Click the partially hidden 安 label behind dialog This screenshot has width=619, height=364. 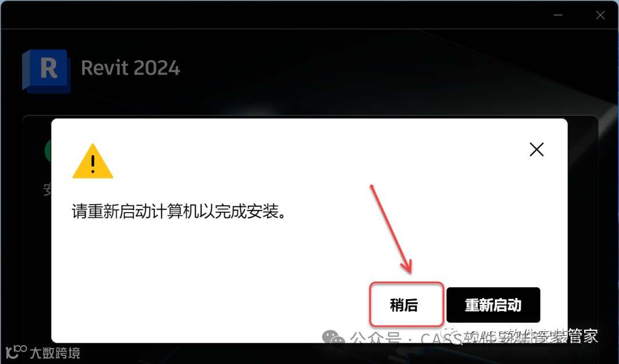pyautogui.click(x=48, y=190)
